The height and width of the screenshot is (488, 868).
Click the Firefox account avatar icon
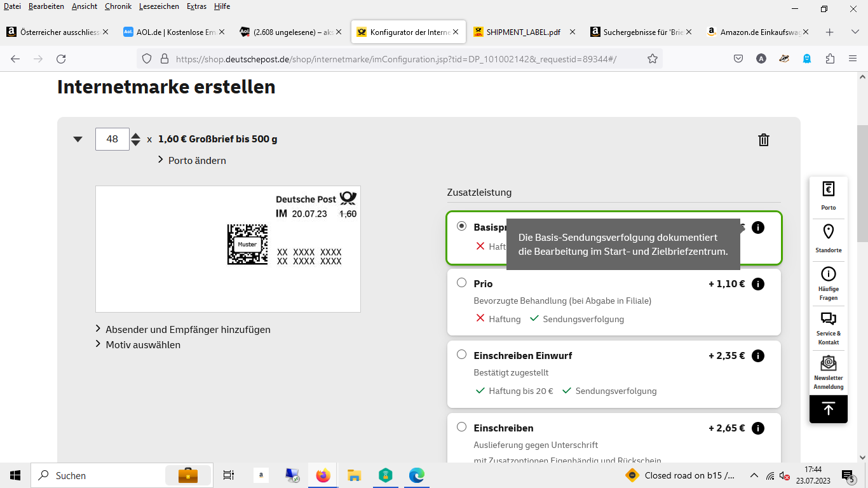761,58
